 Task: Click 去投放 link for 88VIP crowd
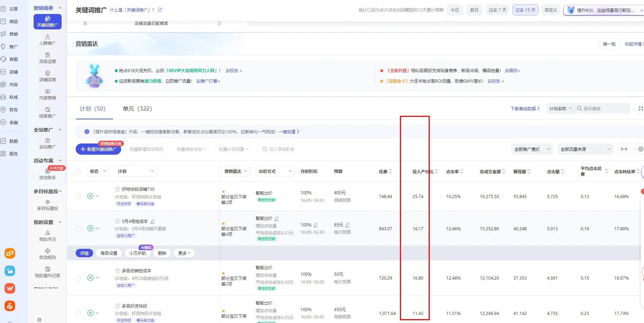coord(234,70)
